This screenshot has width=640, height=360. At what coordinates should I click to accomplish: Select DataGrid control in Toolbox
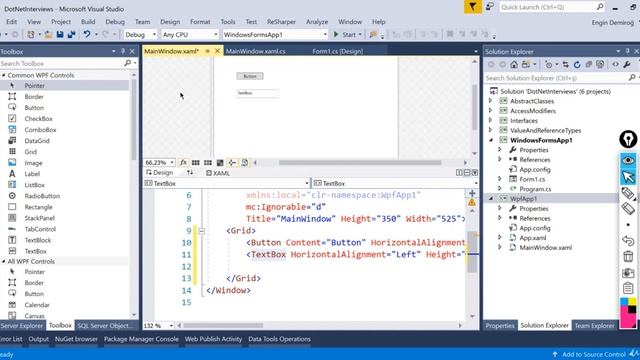pyautogui.click(x=37, y=140)
